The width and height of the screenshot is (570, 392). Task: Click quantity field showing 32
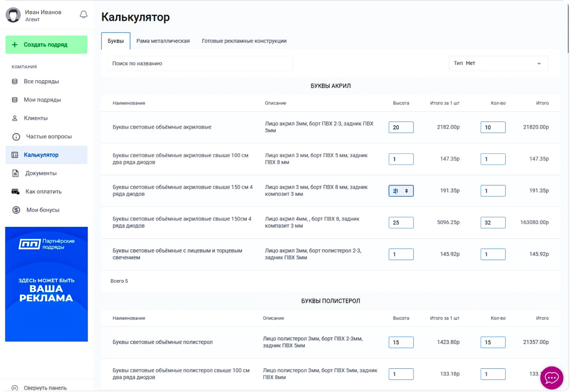(493, 222)
